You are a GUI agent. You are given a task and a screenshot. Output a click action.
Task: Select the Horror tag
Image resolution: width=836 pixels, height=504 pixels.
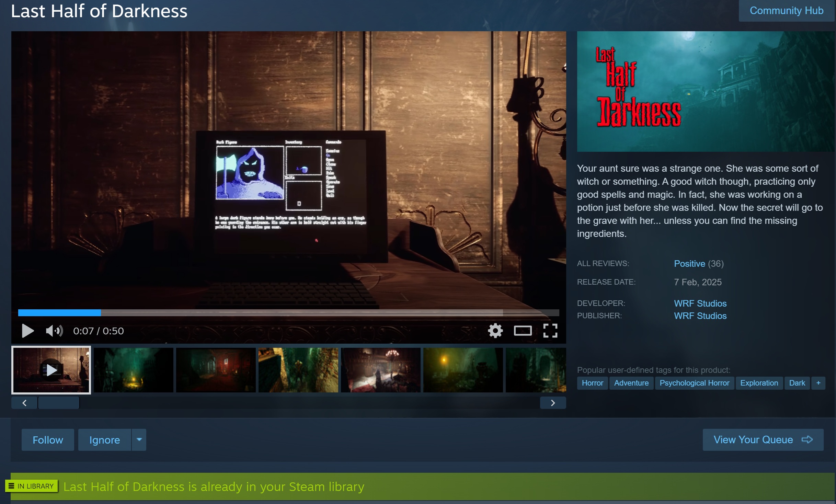coord(592,383)
